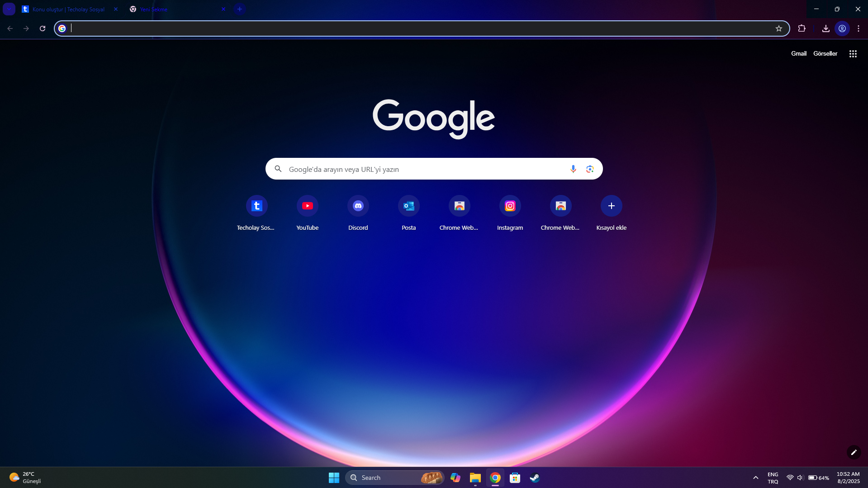The height and width of the screenshot is (488, 868).
Task: Open the weather widget showing 26°C Güneşli
Action: coord(26,478)
